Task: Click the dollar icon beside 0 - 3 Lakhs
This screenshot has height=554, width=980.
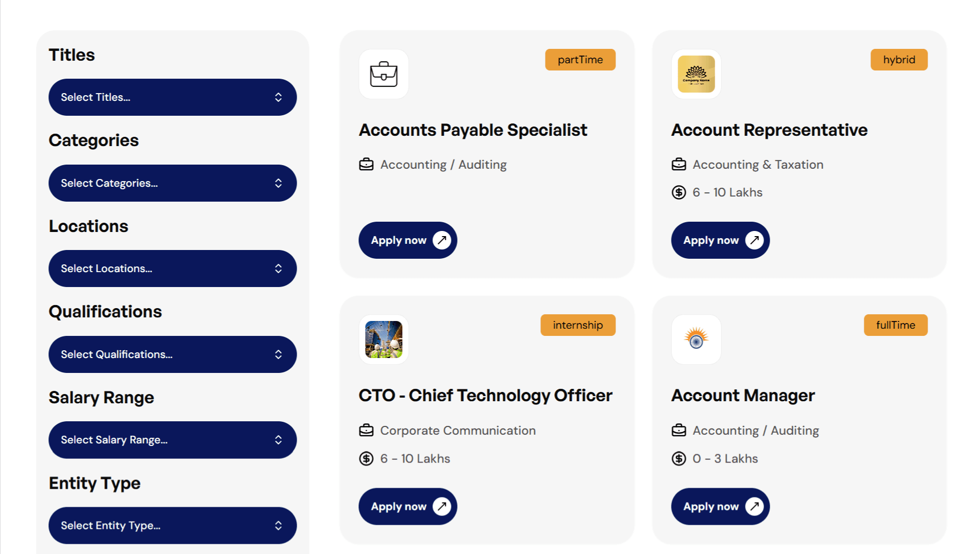Action: [679, 458]
